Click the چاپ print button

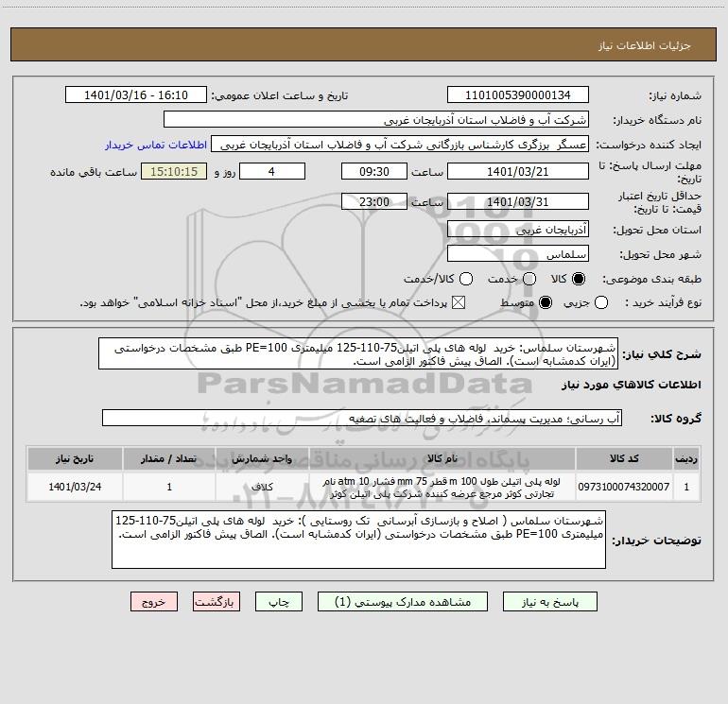coord(279,602)
